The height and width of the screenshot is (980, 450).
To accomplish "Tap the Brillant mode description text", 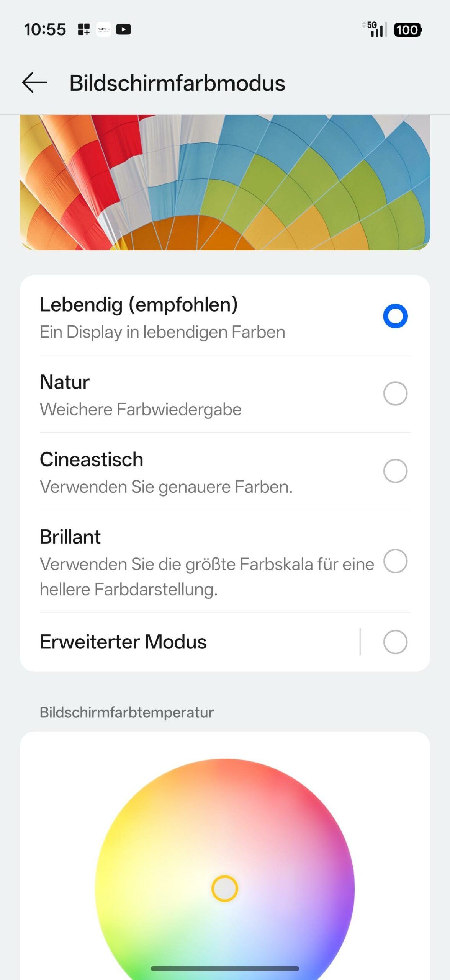I will [x=207, y=577].
